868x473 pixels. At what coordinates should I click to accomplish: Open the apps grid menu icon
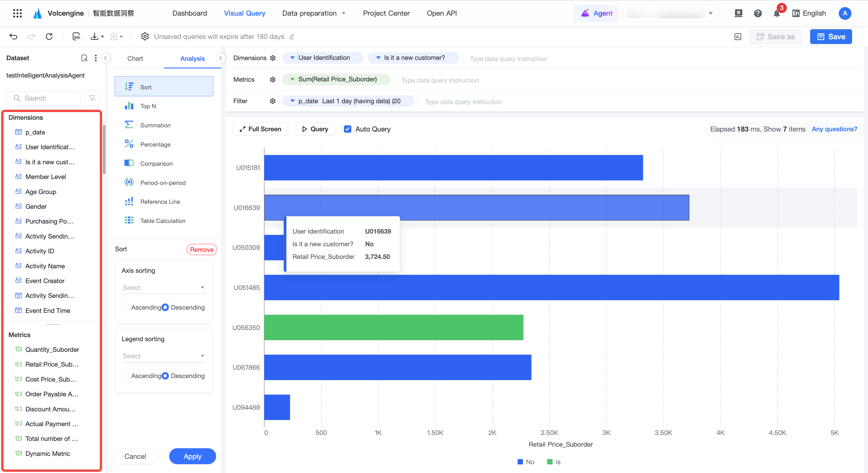17,13
